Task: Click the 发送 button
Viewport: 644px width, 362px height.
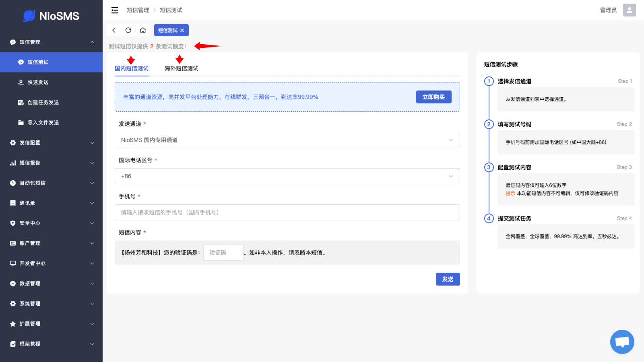Action: coord(448,279)
